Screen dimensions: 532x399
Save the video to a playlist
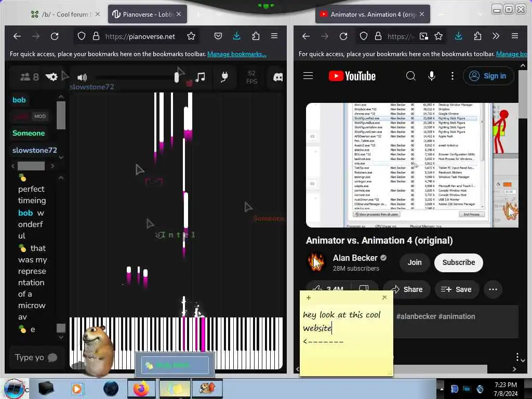click(x=456, y=289)
